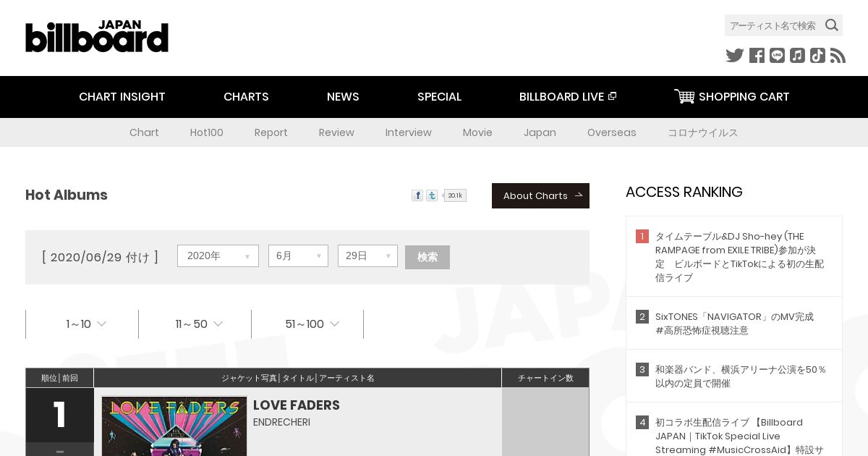The width and height of the screenshot is (868, 456).
Task: Open the SPECIAL menu item
Action: [x=439, y=96]
